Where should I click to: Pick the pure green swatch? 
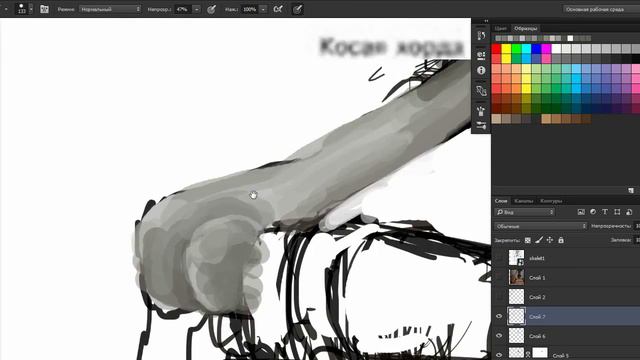click(x=516, y=49)
